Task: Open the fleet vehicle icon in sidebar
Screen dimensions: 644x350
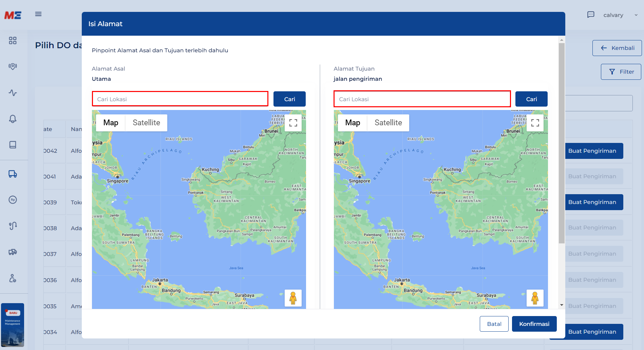Action: tap(13, 252)
